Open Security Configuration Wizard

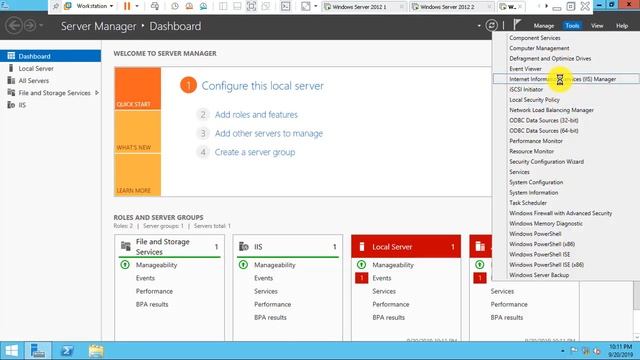tap(546, 162)
